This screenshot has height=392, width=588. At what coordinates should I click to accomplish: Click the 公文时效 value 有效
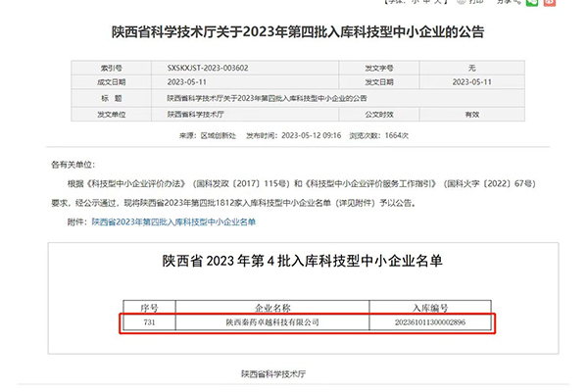472,115
